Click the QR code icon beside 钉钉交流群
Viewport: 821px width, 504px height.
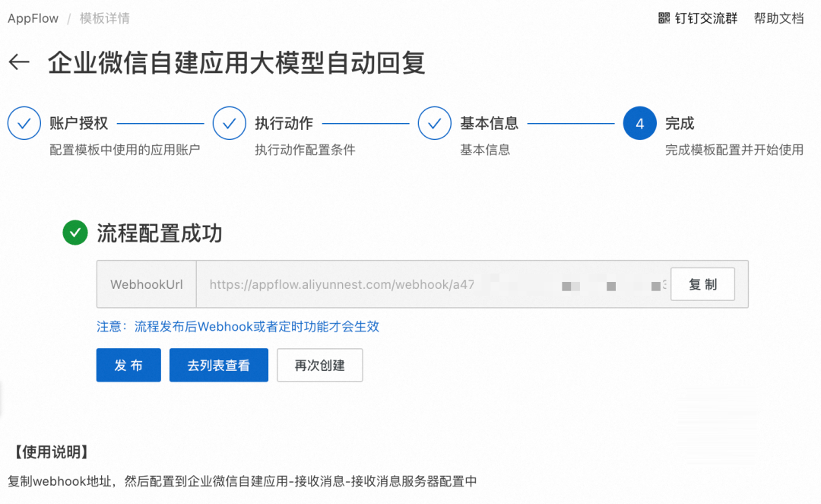(664, 18)
